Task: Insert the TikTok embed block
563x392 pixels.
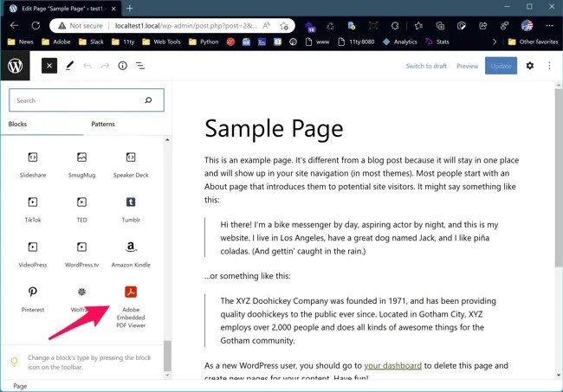Action: [32, 209]
